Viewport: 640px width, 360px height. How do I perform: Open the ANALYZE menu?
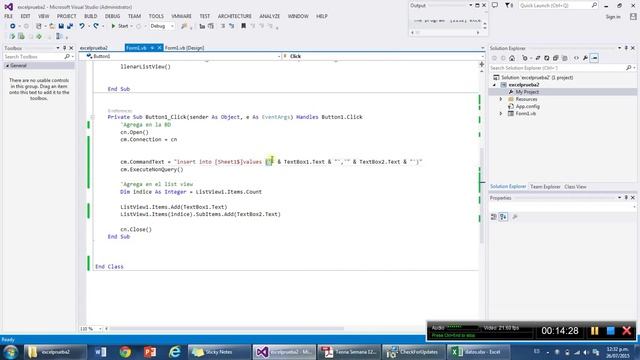click(x=270, y=16)
